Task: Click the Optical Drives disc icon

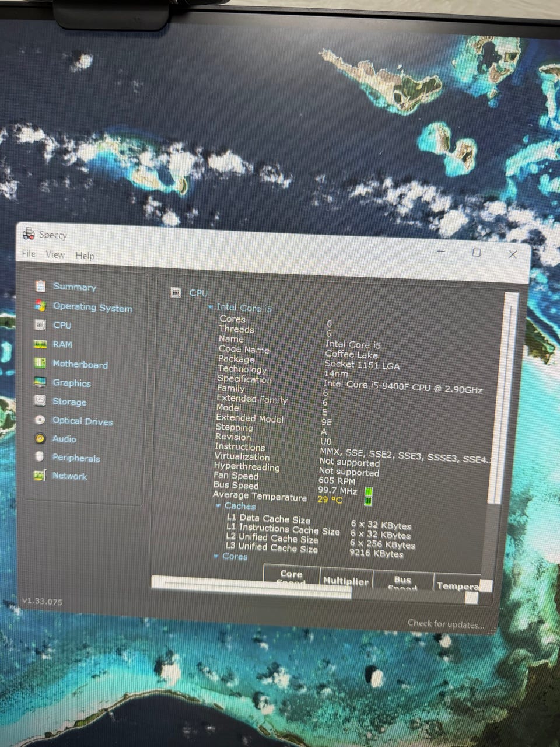Action: coord(40,420)
